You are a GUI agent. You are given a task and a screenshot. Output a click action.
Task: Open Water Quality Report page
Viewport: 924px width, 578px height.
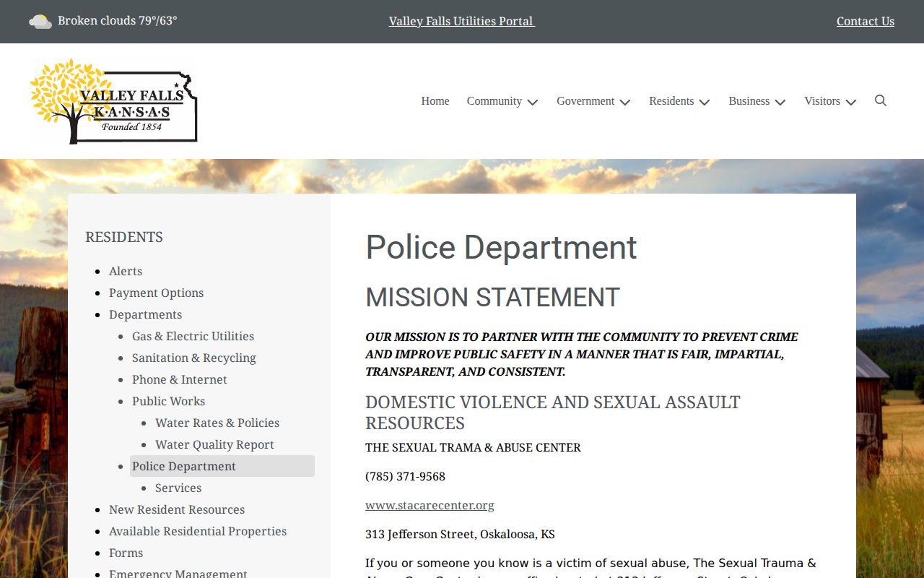tap(214, 444)
